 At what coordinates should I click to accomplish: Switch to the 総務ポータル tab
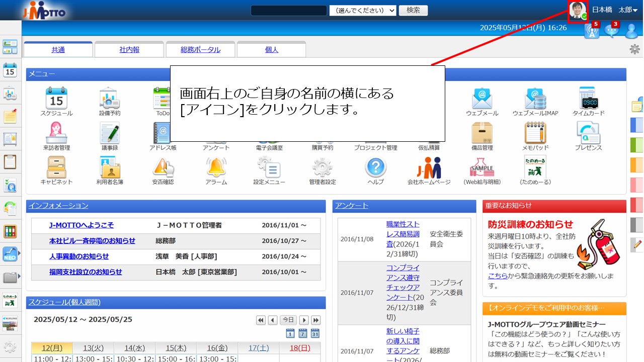(200, 50)
